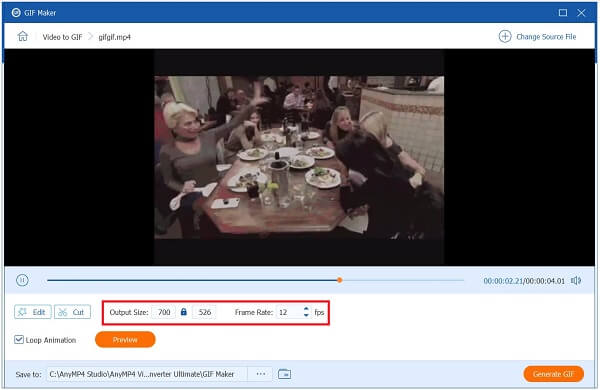Image resolution: width=600 pixels, height=390 pixels.
Task: Toggle the Loop Animation checkbox
Action: point(19,339)
